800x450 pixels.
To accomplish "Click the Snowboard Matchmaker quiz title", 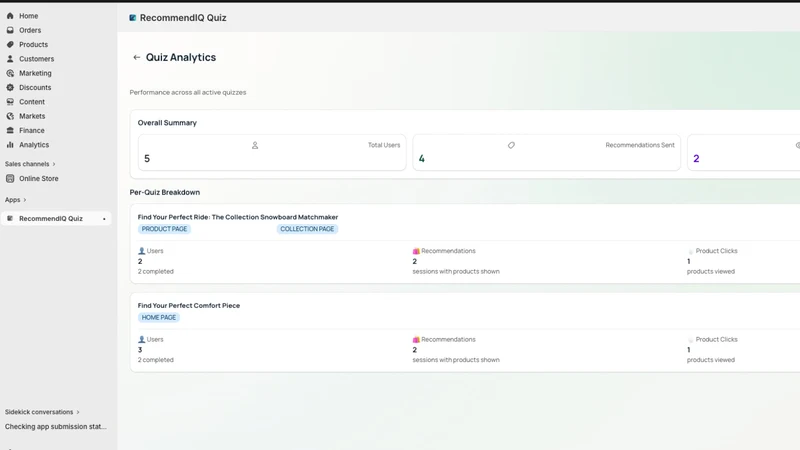I will [x=238, y=217].
